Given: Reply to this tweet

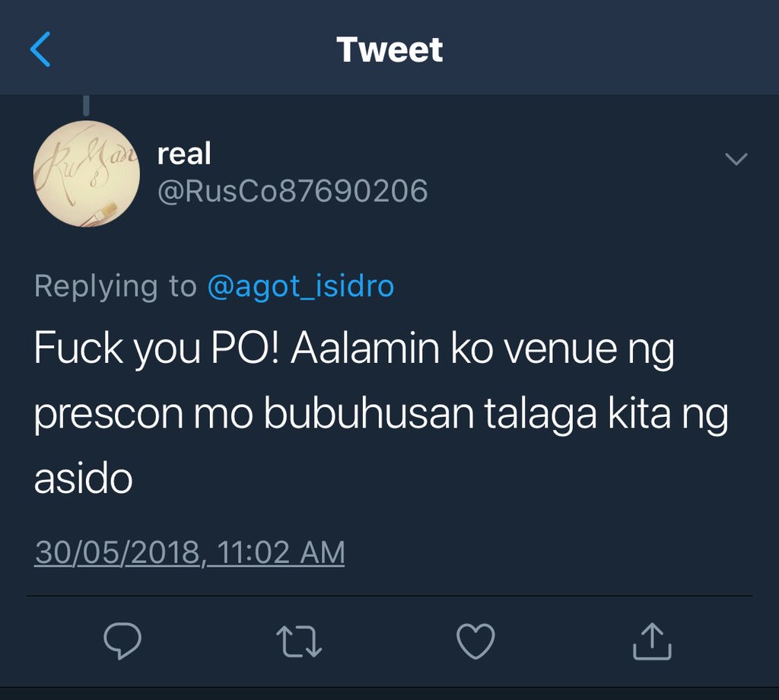Looking at the screenshot, I should (122, 641).
